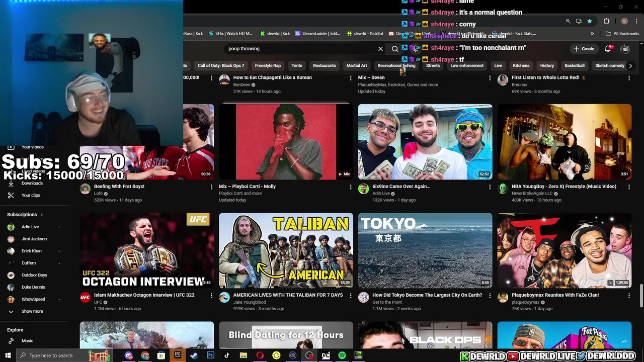Open YouTube notifications bell
The width and height of the screenshot is (644, 362).
click(x=608, y=49)
